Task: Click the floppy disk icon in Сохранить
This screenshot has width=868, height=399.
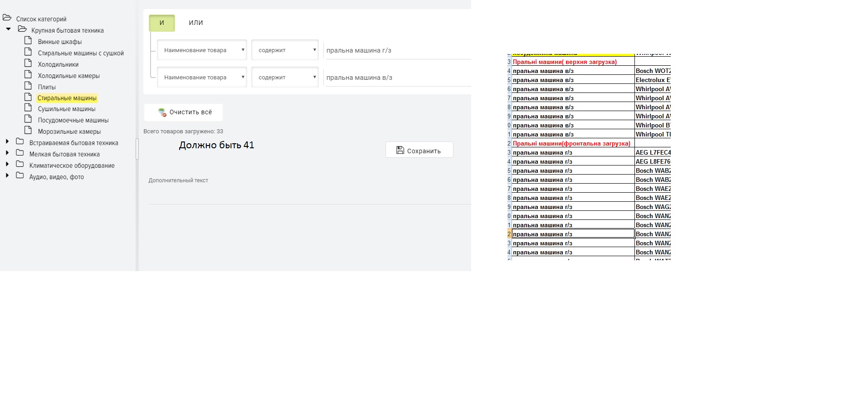Action: tap(400, 150)
